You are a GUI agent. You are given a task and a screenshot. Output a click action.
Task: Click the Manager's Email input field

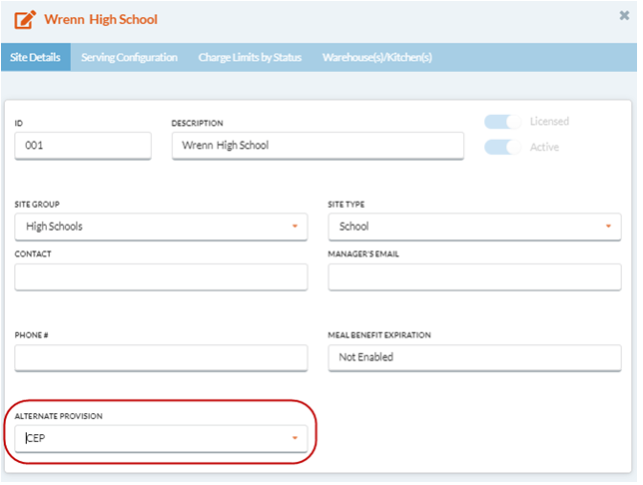[474, 277]
